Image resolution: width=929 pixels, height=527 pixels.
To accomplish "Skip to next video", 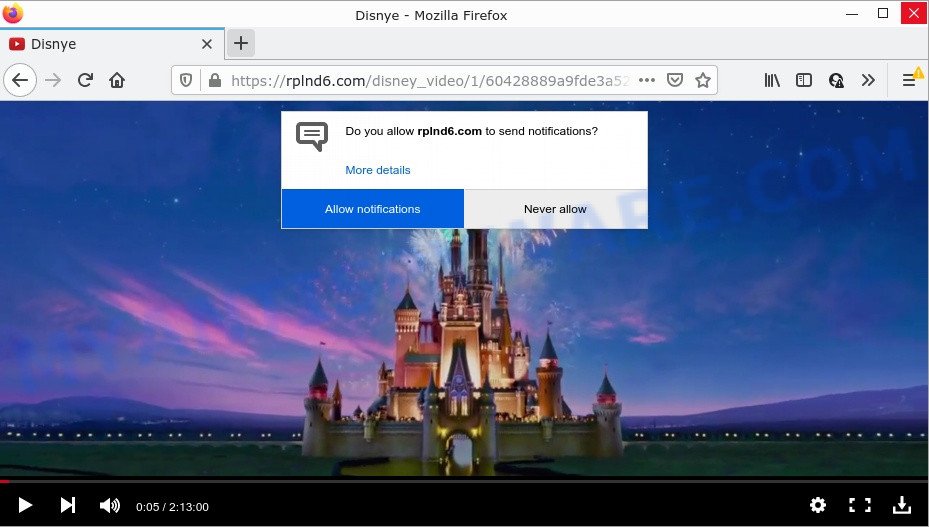I will (68, 505).
